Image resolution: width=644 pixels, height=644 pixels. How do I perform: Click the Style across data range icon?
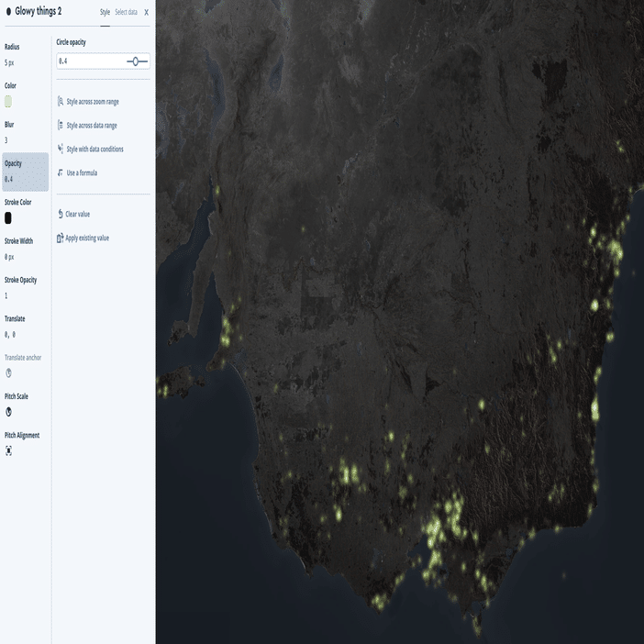[x=61, y=125]
